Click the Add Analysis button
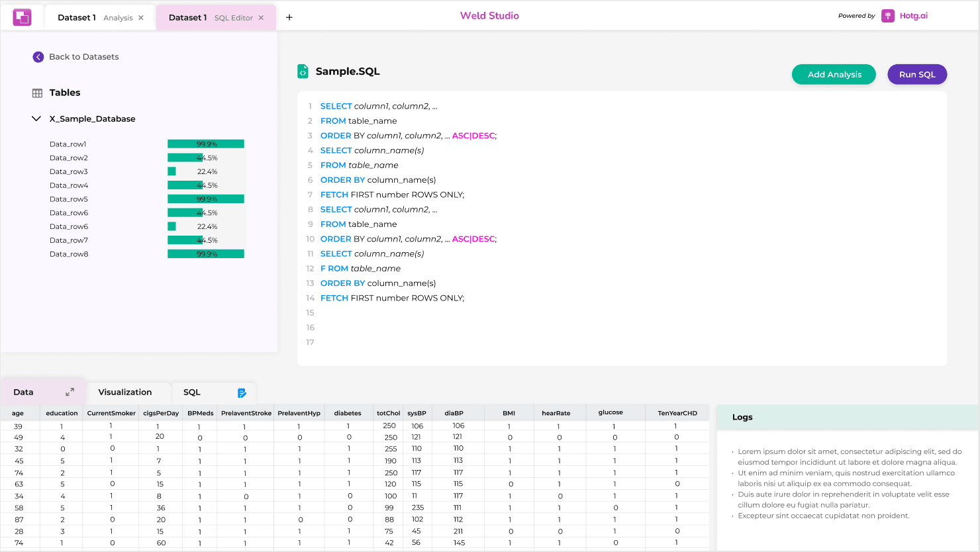980x552 pixels. click(x=834, y=74)
